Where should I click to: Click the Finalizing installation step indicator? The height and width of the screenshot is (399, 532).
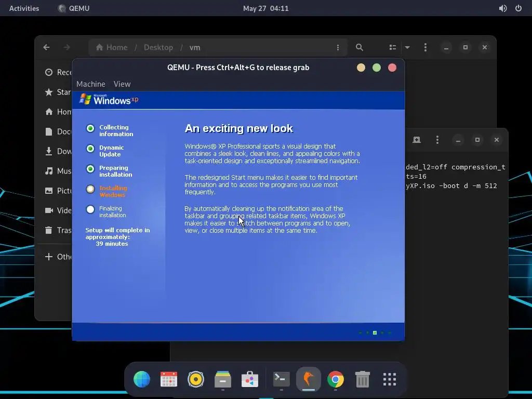(x=90, y=210)
